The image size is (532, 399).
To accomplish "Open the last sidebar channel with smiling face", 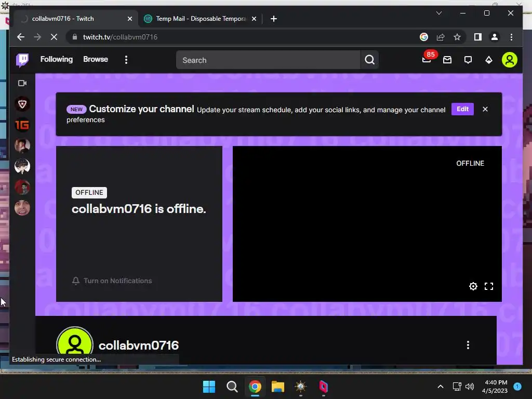I will (22, 208).
